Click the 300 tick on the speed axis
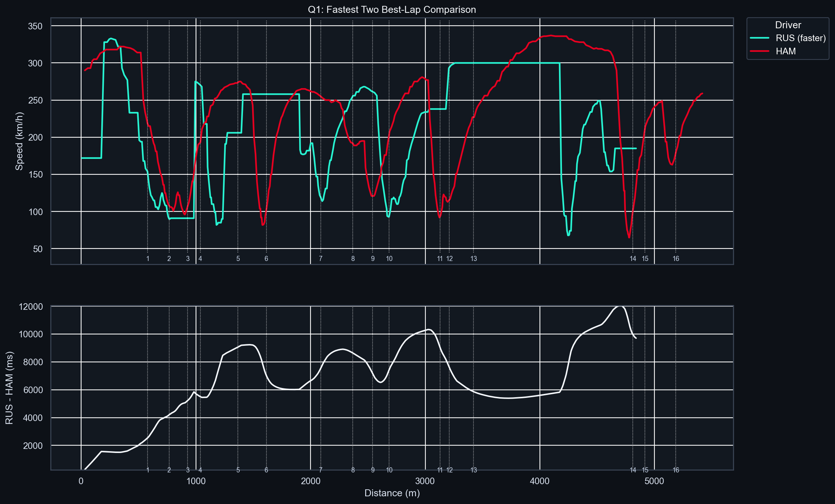835x504 pixels. 35,63
